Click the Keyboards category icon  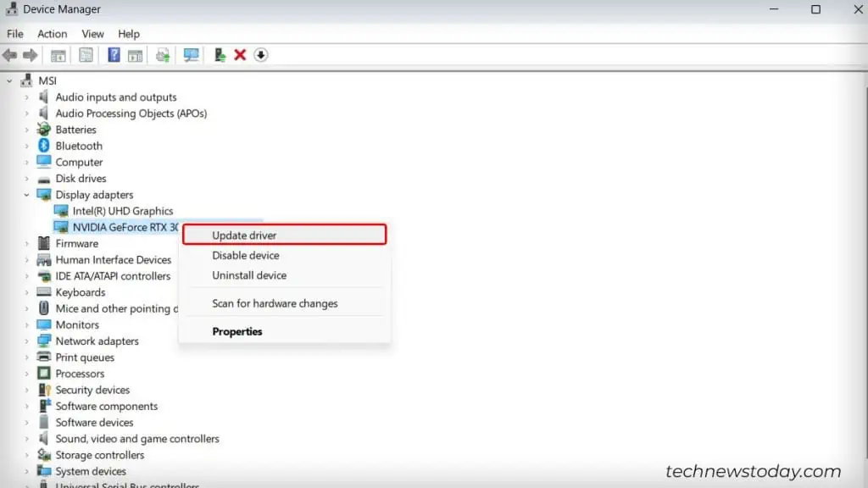point(44,291)
